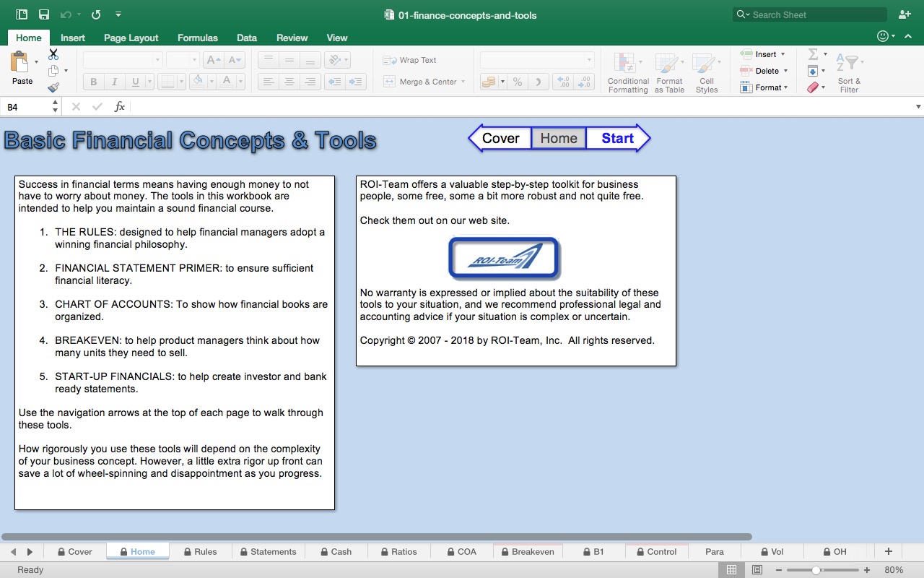The image size is (924, 578).
Task: Click the Save icon in the toolbar
Action: (x=43, y=14)
